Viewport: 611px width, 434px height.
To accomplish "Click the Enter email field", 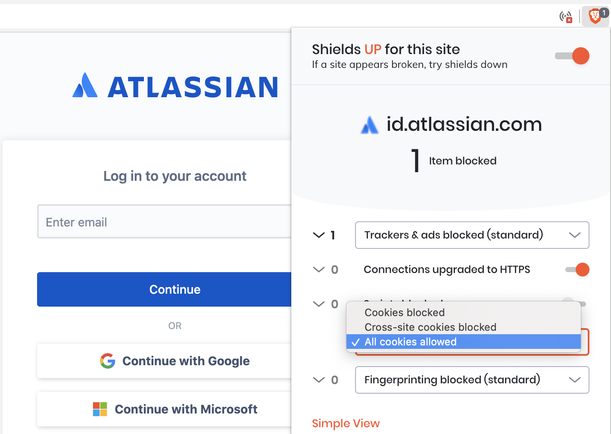I will (x=164, y=222).
